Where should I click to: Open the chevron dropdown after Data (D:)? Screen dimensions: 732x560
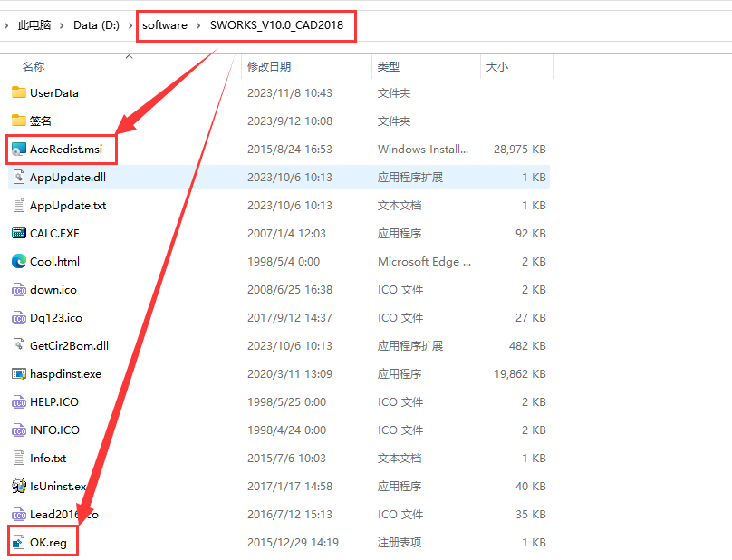coord(130,25)
